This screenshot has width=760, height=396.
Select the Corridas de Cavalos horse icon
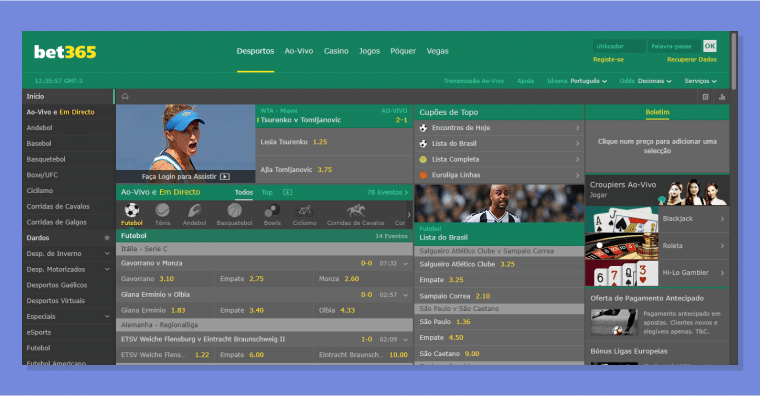point(356,210)
